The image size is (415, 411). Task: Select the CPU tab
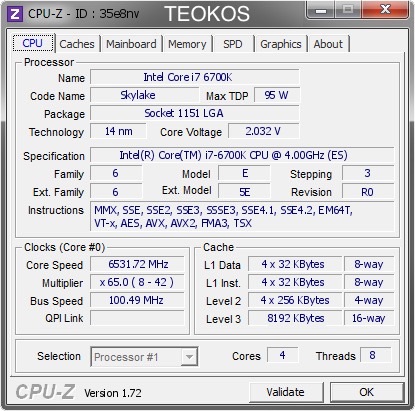[x=33, y=43]
